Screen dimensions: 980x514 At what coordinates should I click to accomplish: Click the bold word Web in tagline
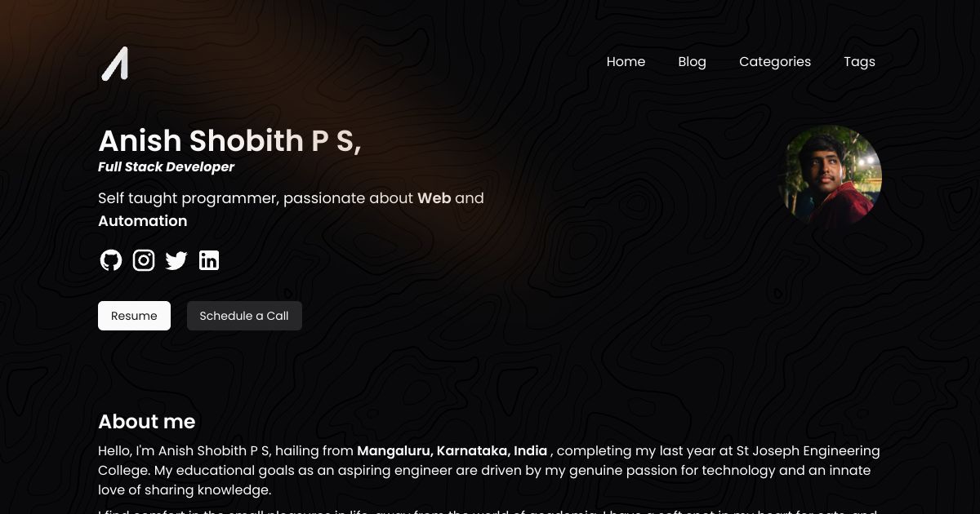(x=434, y=198)
